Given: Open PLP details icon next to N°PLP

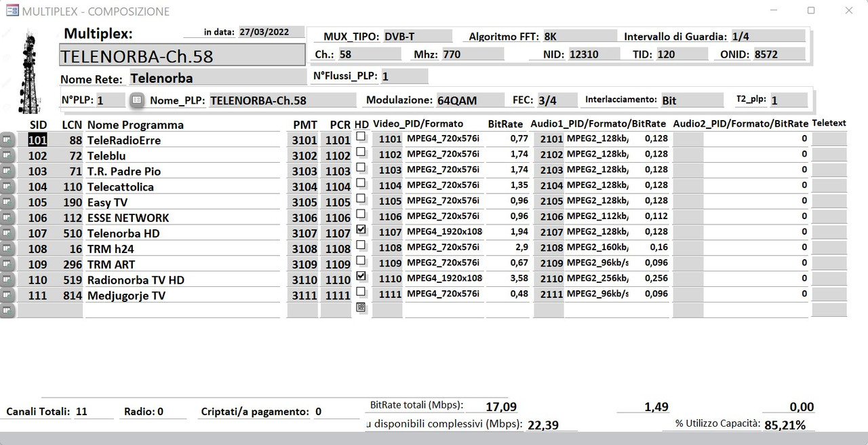Looking at the screenshot, I should click(137, 100).
